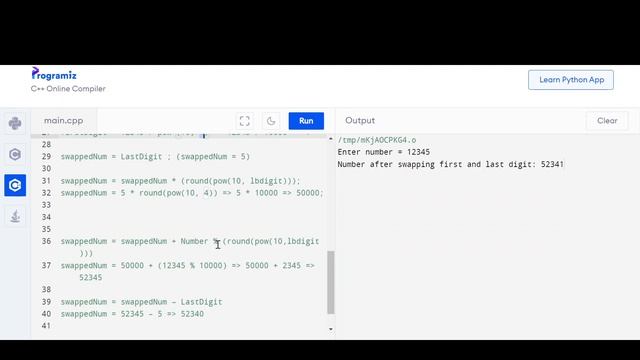Image resolution: width=640 pixels, height=360 pixels.
Task: Click the Run button
Action: pos(306,121)
